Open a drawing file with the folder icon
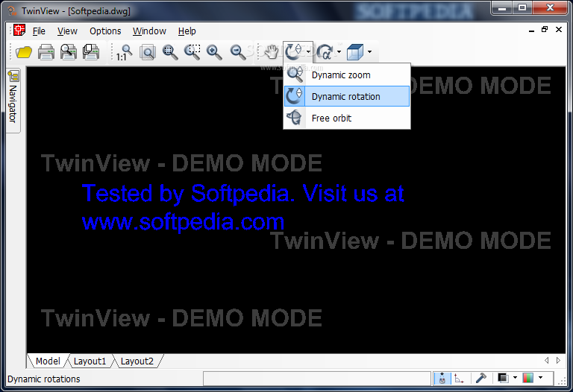The height and width of the screenshot is (392, 573). tap(24, 52)
